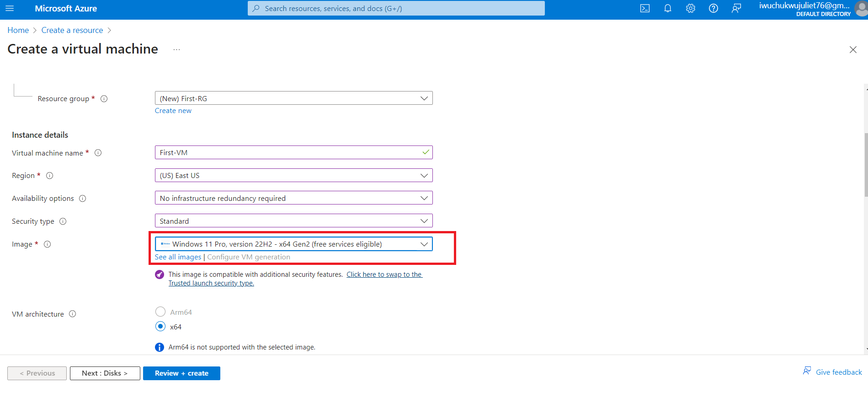This screenshot has width=868, height=393.
Task: Edit the Virtual machine name field
Action: tap(294, 153)
